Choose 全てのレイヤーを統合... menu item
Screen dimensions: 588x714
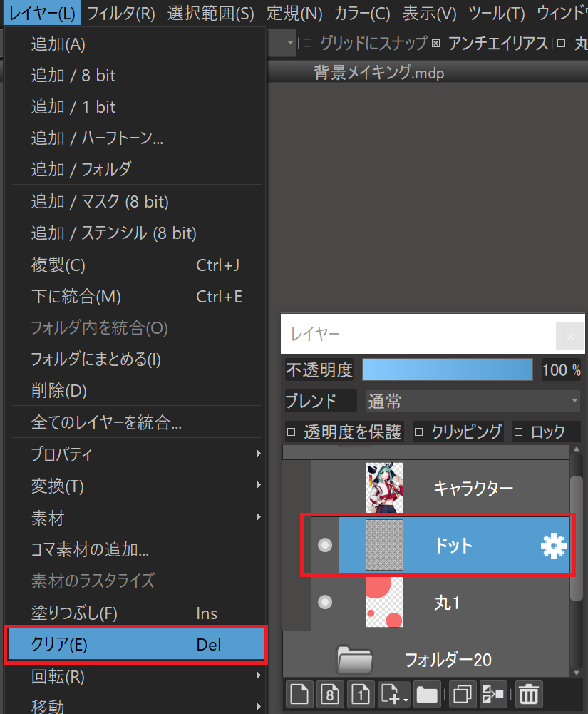[136, 422]
